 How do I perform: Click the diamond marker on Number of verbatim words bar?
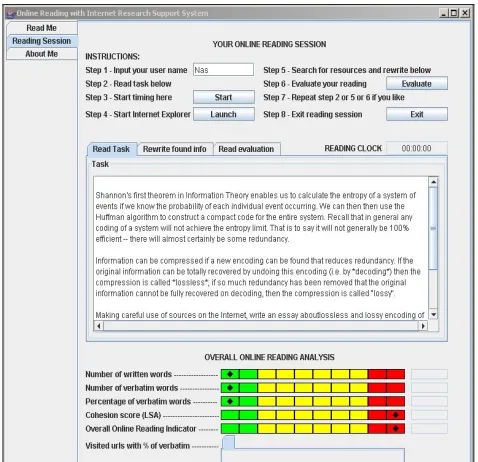(230, 388)
